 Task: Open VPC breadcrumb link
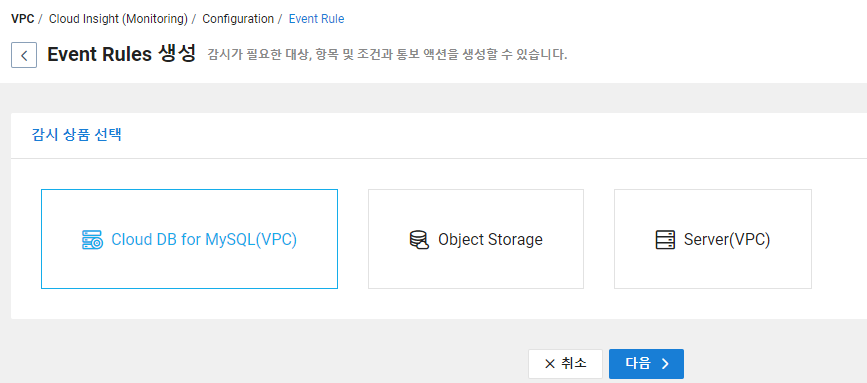[x=23, y=19]
